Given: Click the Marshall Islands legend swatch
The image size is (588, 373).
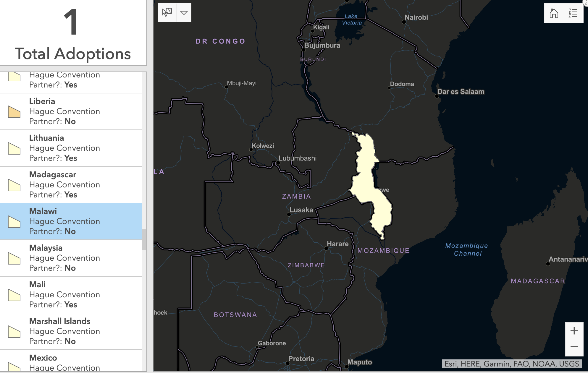Looking at the screenshot, I should 14,332.
